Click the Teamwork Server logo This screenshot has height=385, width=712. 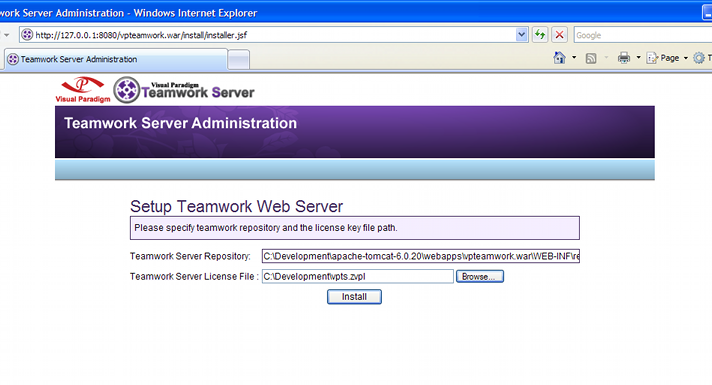coord(184,90)
